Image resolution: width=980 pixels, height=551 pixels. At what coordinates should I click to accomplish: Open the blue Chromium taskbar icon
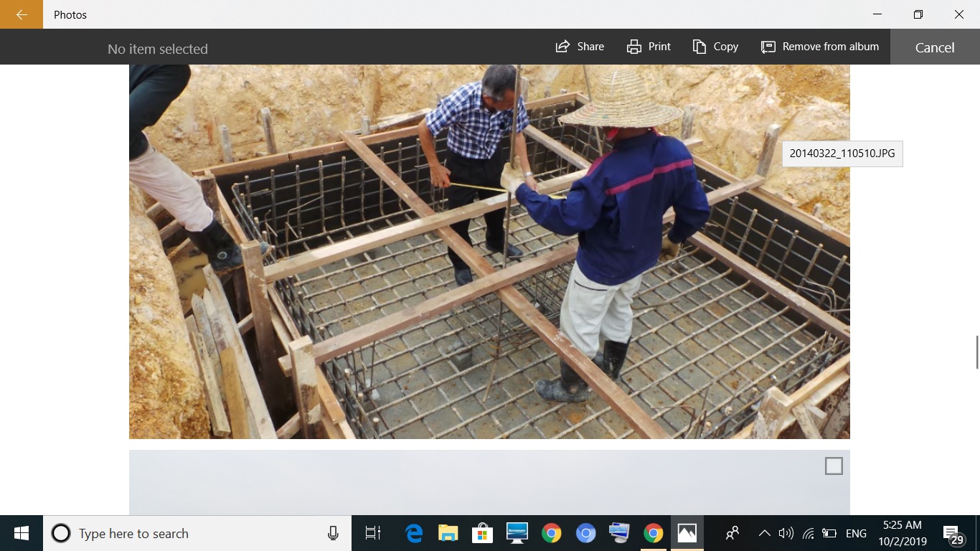(586, 533)
